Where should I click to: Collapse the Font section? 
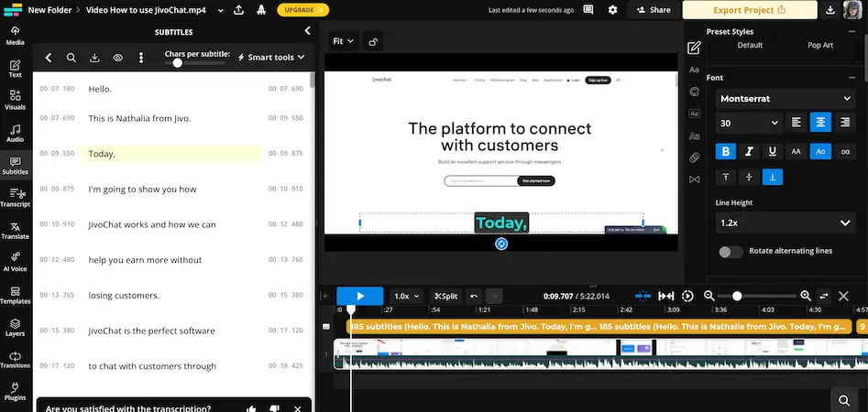click(x=852, y=78)
